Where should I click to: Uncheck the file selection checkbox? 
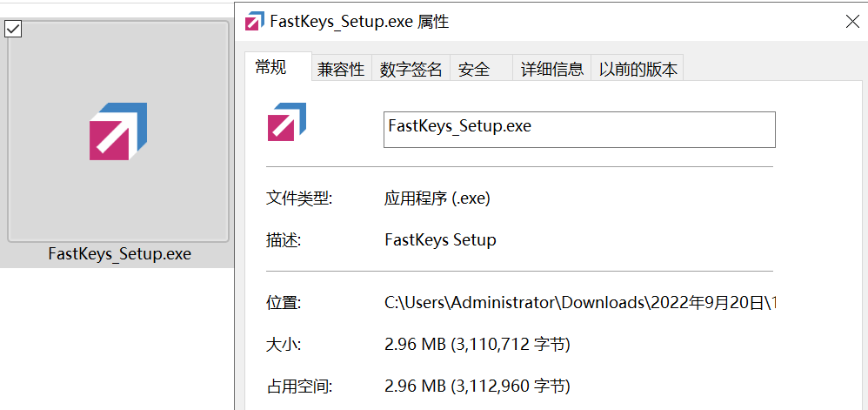tap(13, 29)
